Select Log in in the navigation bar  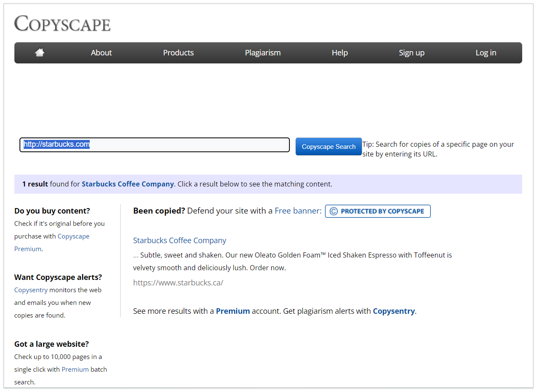pyautogui.click(x=485, y=53)
